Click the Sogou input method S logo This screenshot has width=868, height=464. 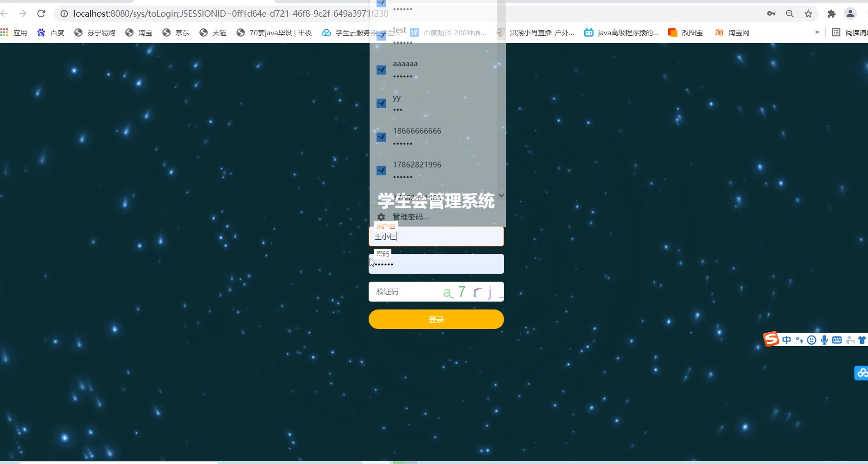click(x=771, y=339)
